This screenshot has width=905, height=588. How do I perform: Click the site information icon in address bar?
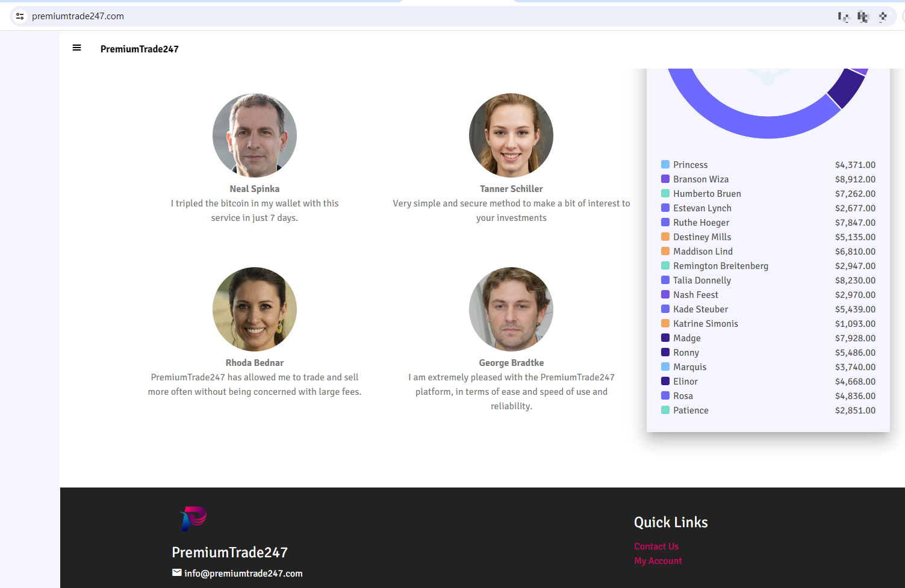(20, 16)
